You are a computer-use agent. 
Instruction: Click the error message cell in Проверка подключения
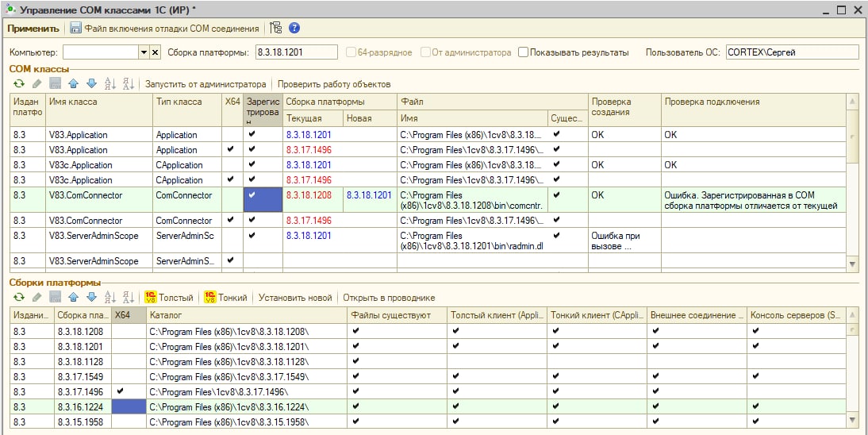pos(753,200)
